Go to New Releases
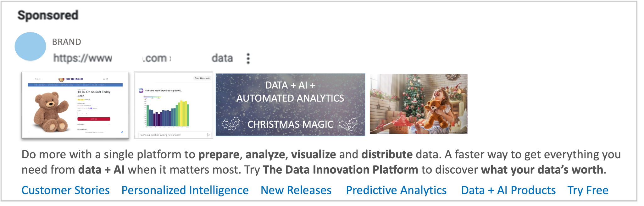 [296, 190]
